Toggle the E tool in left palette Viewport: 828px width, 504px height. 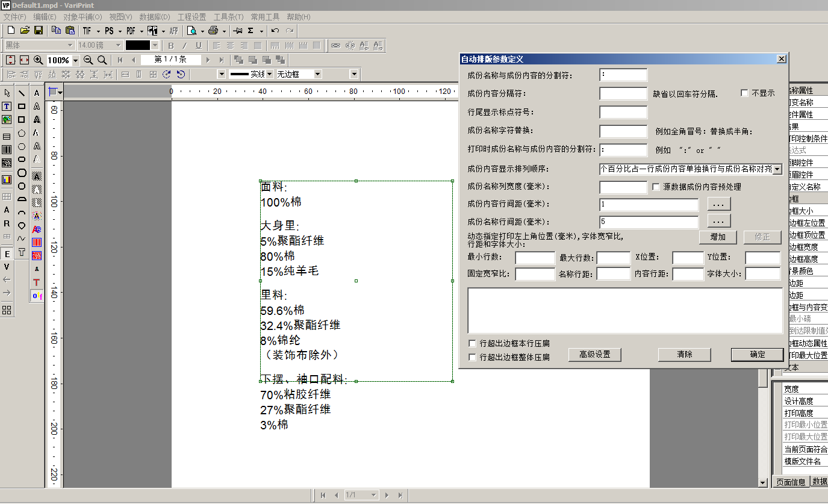click(7, 254)
